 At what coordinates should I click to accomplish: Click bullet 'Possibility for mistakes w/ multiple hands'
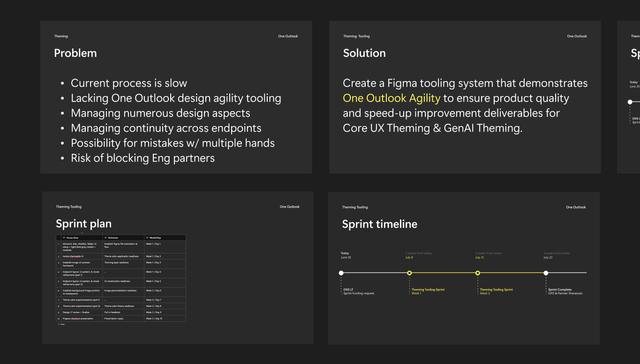coord(173,143)
